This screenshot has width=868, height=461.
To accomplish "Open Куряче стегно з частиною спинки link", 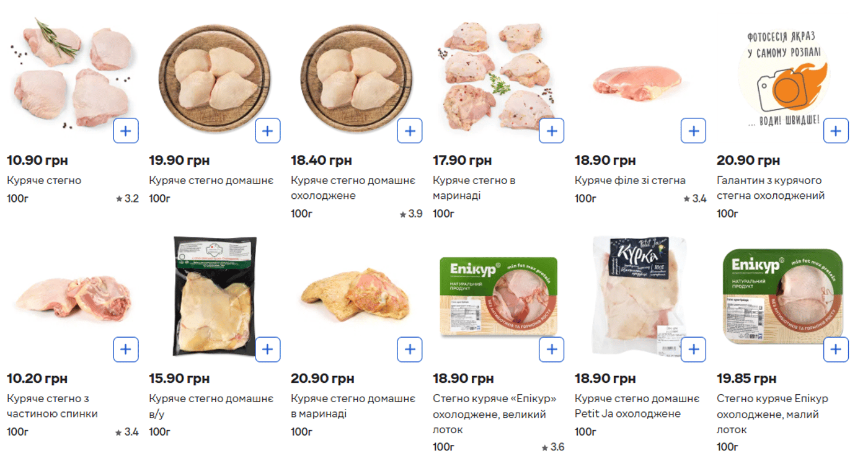I will tap(52, 406).
